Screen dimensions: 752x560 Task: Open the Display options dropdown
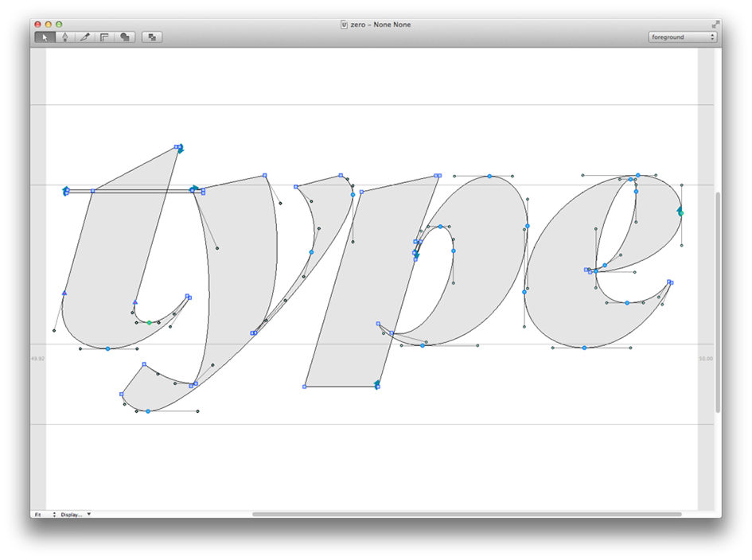(x=76, y=515)
